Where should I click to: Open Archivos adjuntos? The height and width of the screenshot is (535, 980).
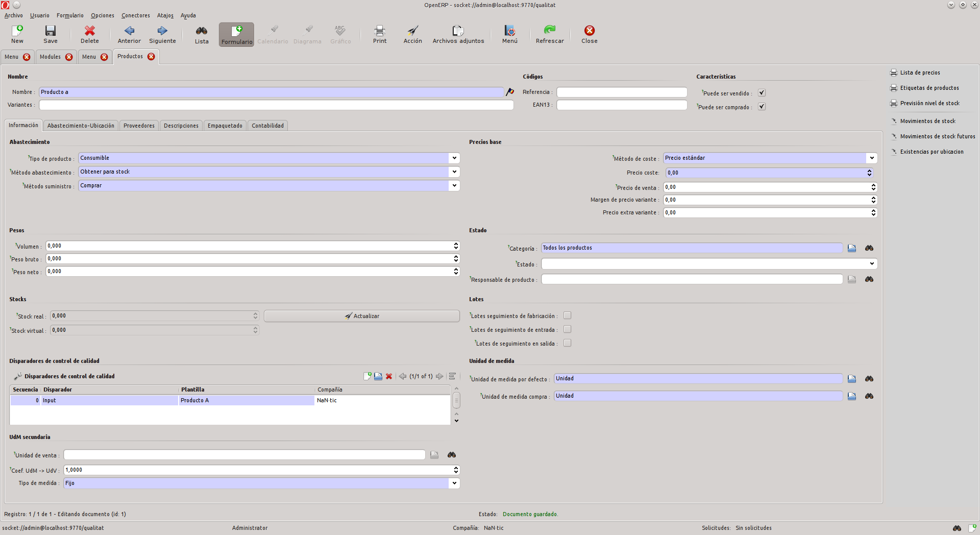458,34
